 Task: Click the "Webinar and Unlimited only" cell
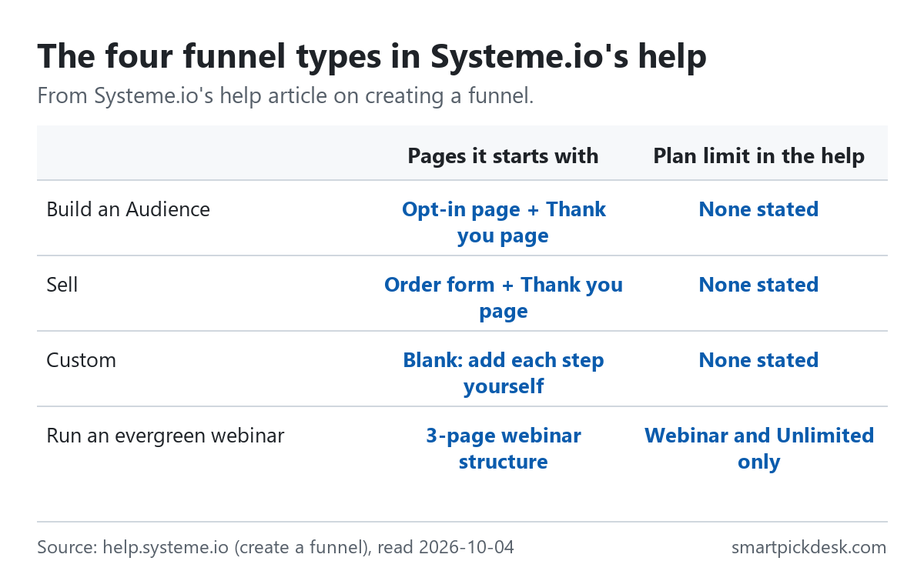759,449
